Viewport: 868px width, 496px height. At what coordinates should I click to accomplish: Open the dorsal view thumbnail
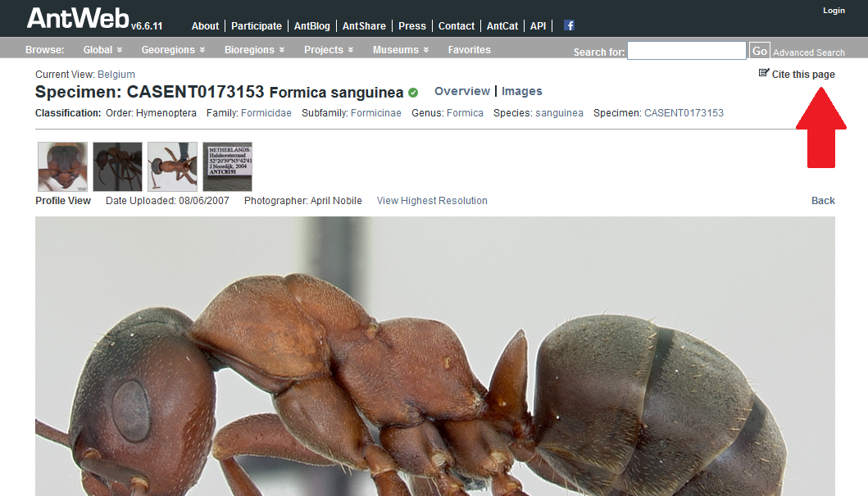[172, 166]
